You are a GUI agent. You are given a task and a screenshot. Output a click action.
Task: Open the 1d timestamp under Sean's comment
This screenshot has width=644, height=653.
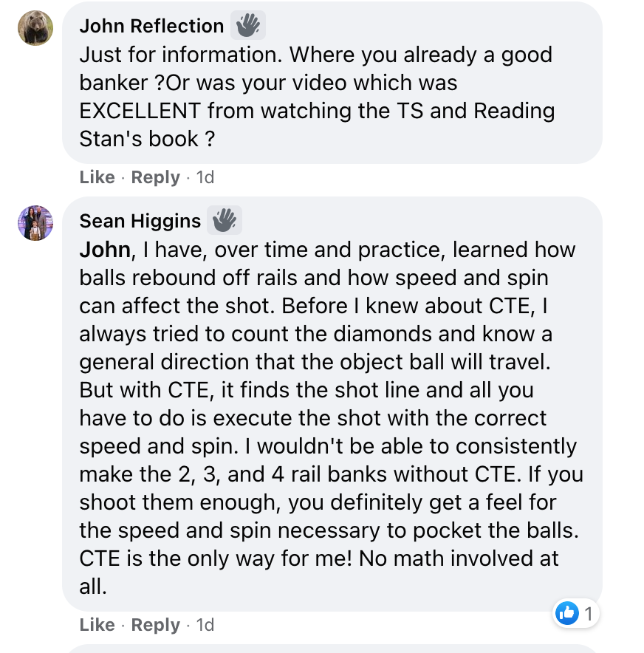click(x=204, y=625)
